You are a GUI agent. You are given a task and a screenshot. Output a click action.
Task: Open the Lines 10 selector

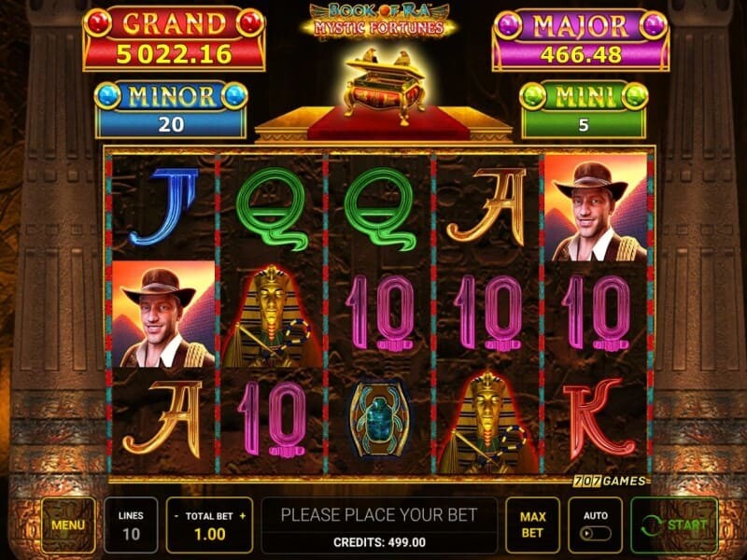[131, 525]
